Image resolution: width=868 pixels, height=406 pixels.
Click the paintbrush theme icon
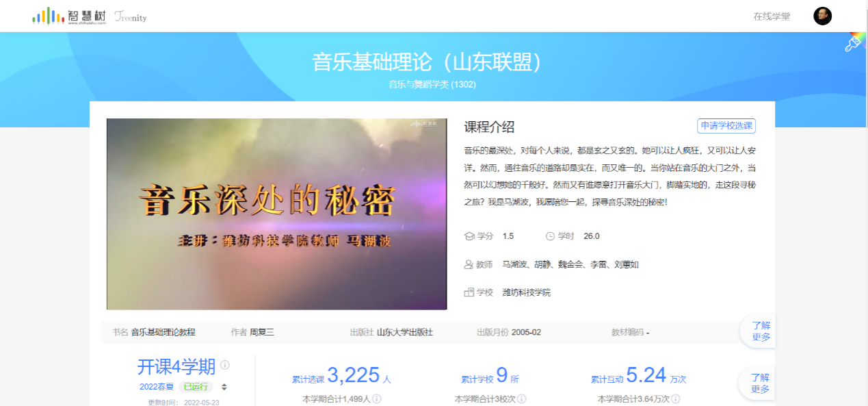(x=853, y=43)
